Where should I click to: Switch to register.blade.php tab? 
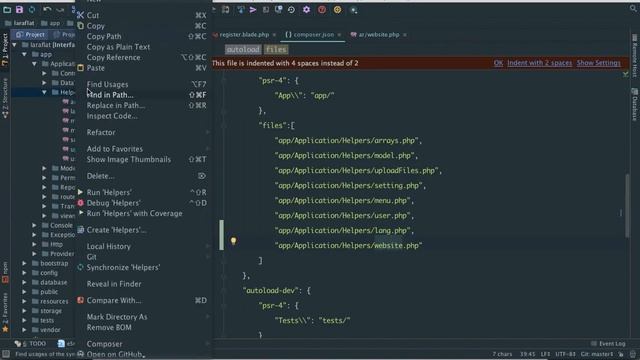point(244,35)
